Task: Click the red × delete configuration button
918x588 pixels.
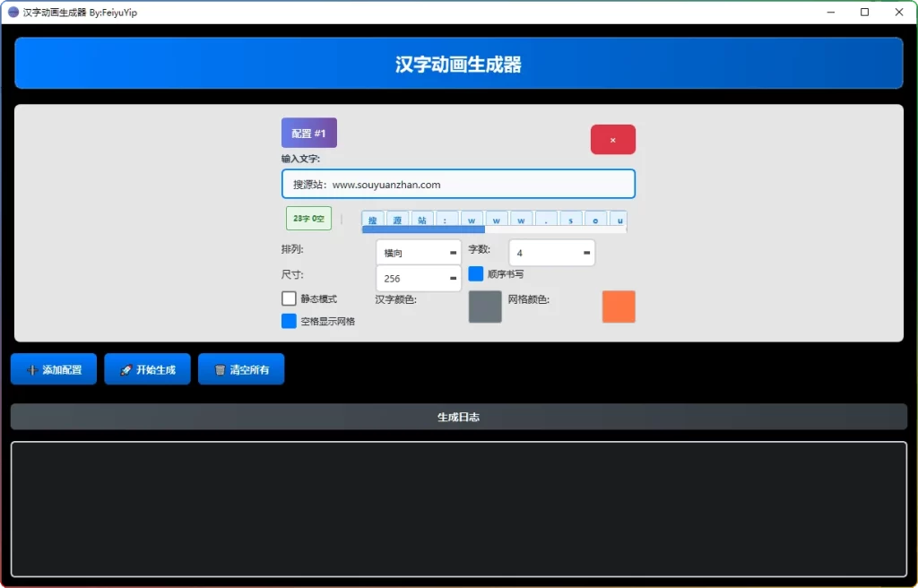Action: click(x=612, y=140)
